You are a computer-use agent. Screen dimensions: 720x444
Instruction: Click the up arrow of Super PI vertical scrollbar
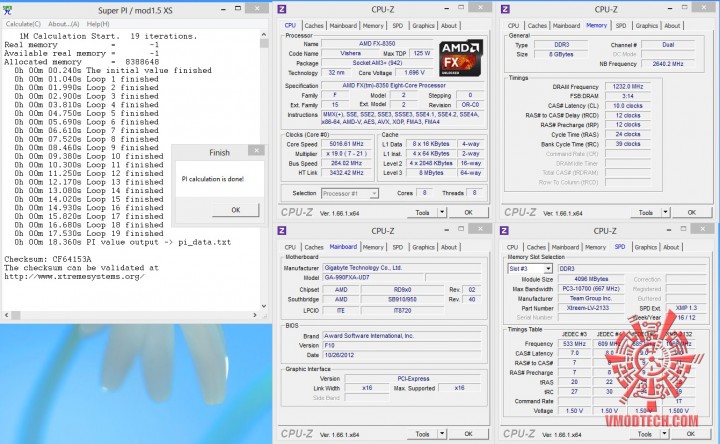(264, 34)
